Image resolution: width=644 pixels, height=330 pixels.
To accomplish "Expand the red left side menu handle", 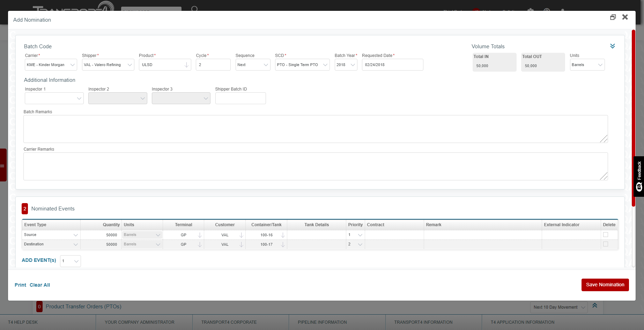I will (3, 165).
